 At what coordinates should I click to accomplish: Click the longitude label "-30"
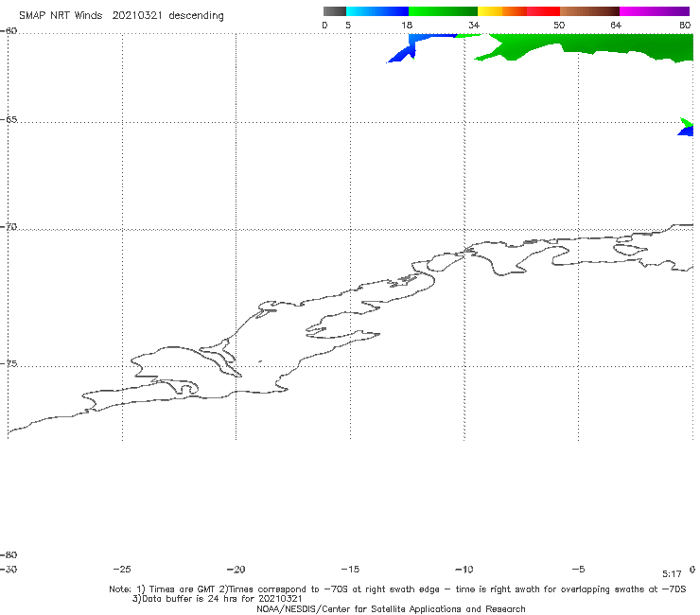9,570
